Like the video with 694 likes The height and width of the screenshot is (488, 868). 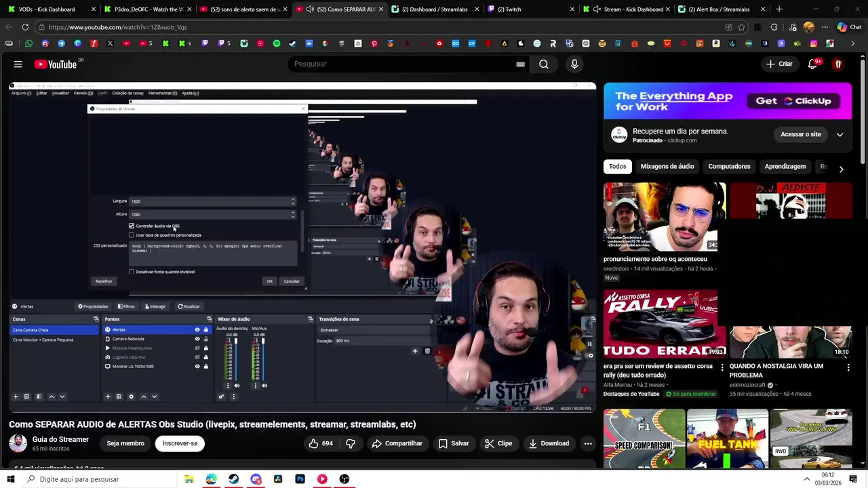pos(321,443)
